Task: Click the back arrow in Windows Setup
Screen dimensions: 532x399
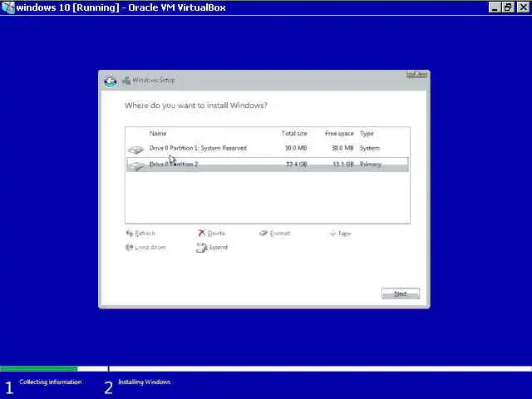Action: click(111, 81)
